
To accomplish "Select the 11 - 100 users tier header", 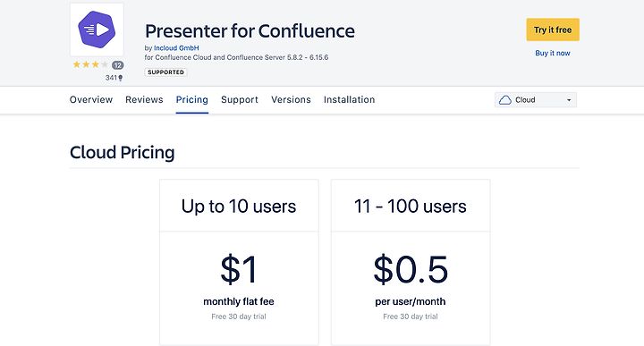I will (411, 206).
